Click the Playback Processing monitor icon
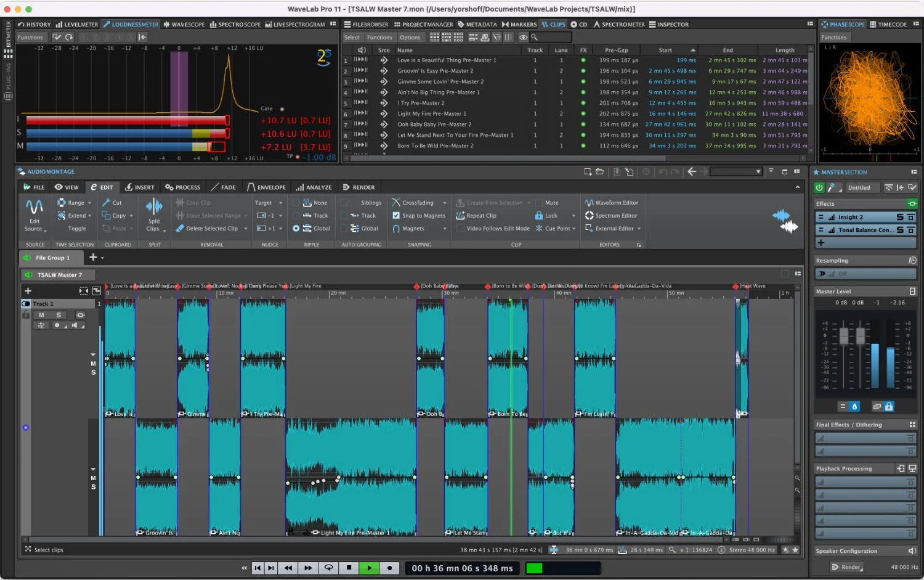 pos(912,468)
